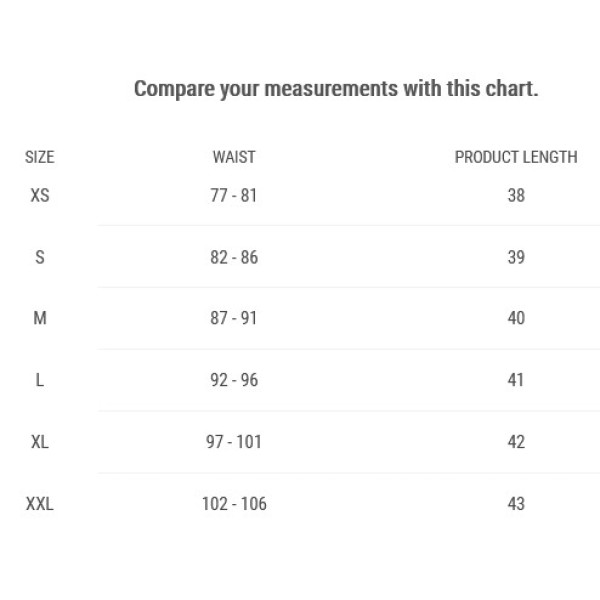Click waist value 97 - 101
The height and width of the screenshot is (600, 600).
point(234,442)
